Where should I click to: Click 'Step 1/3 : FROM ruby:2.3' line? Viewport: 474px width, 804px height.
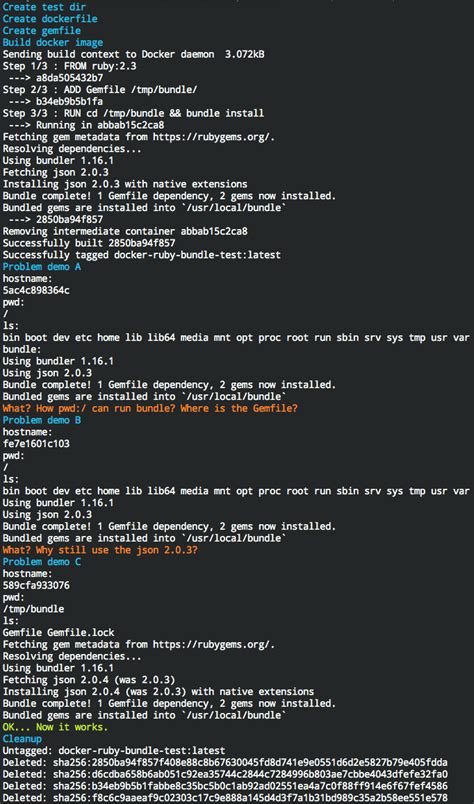click(69, 66)
